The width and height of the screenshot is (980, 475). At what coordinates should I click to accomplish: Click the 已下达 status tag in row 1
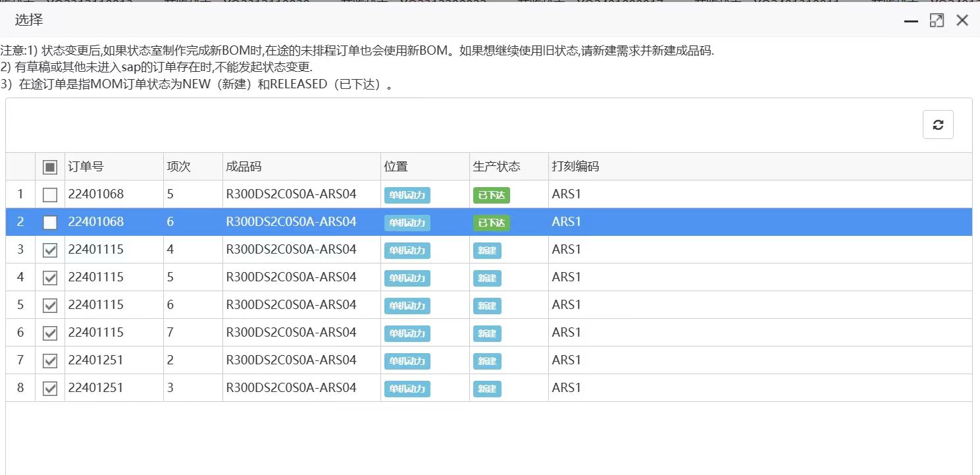click(492, 195)
